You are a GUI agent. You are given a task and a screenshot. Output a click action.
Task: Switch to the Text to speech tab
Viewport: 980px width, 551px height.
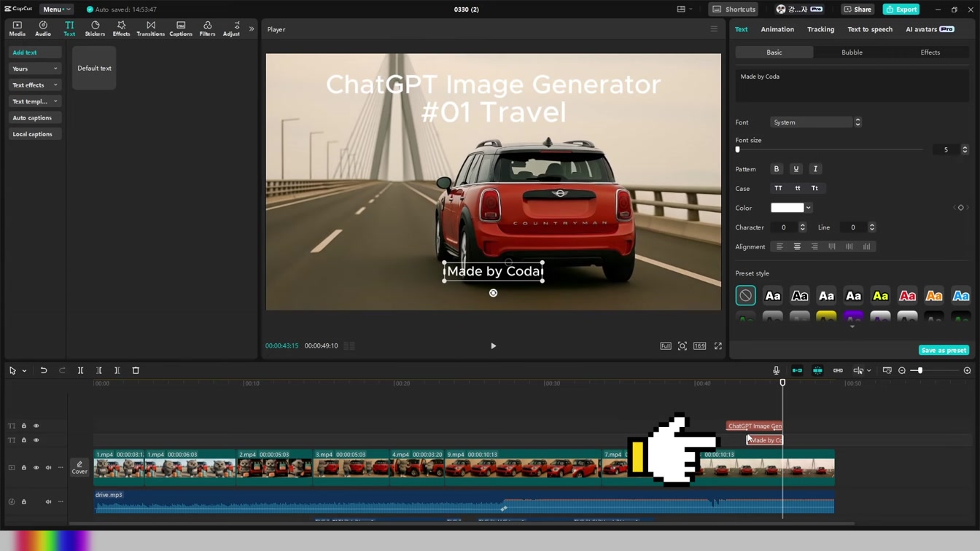(870, 29)
